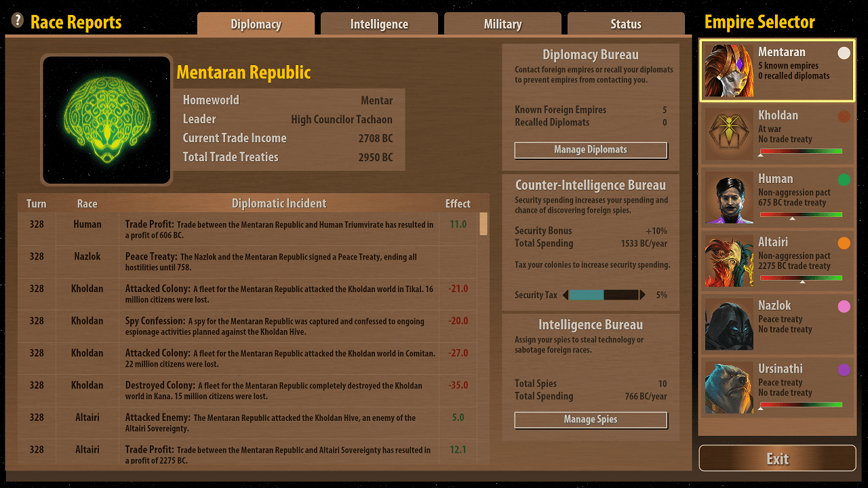Switch to the Intelligence tab

coord(379,23)
